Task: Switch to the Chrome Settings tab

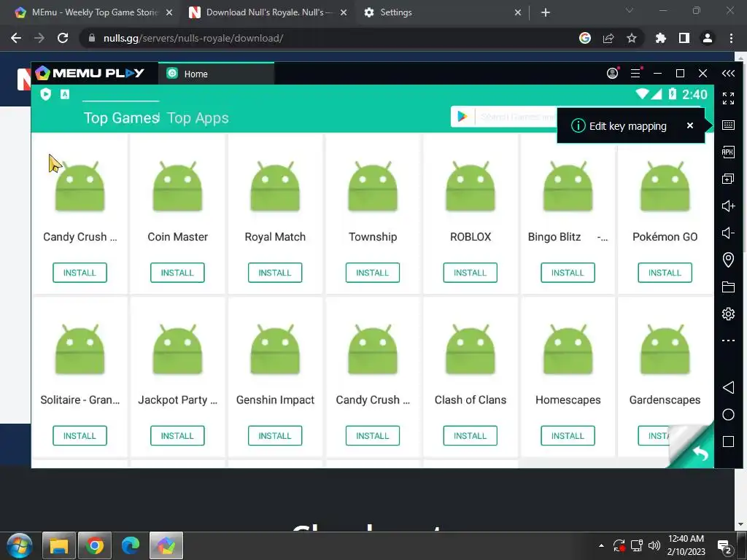Action: pos(441,12)
